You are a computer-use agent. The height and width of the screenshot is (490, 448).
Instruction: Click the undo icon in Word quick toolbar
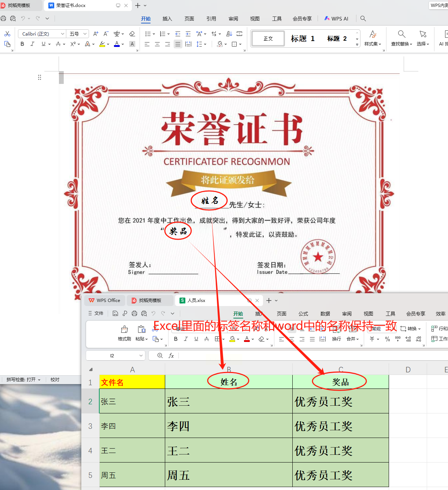click(x=23, y=18)
